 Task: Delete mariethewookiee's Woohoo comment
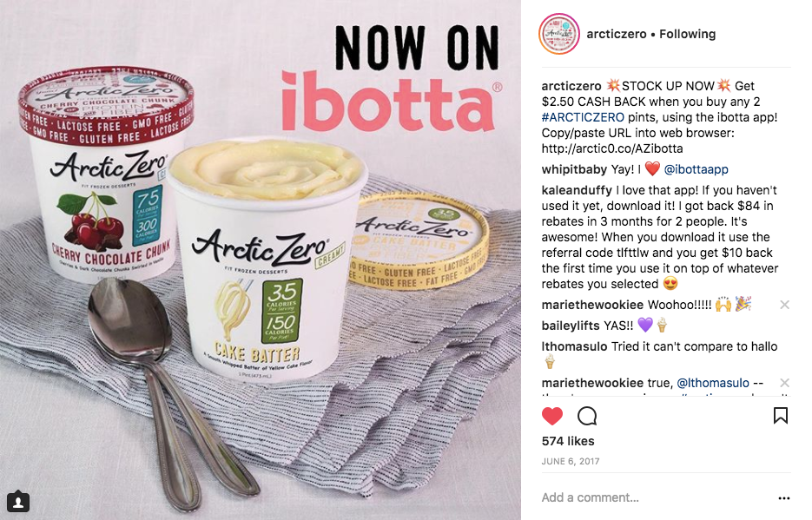(784, 305)
